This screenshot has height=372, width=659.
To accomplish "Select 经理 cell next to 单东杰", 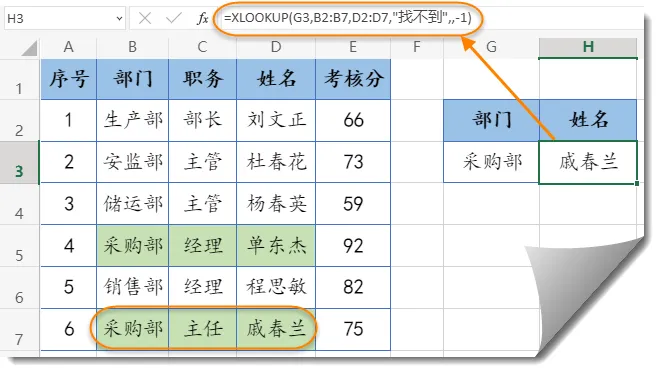I will click(202, 245).
